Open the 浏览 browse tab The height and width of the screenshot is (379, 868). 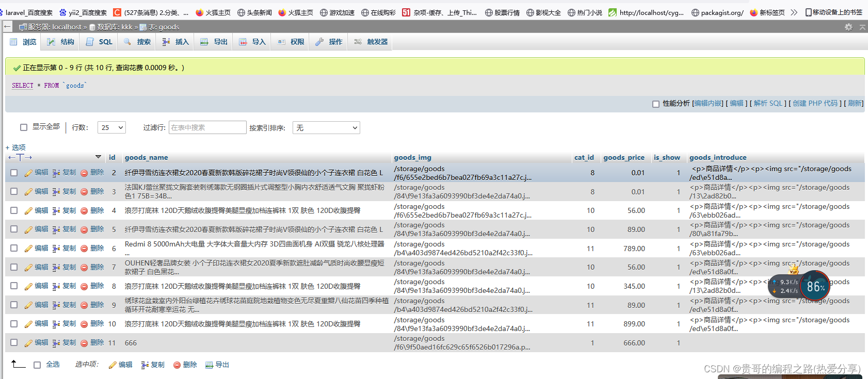point(24,42)
